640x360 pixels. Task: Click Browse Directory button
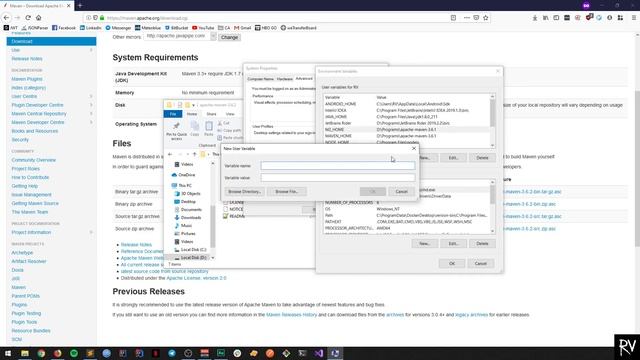244,191
